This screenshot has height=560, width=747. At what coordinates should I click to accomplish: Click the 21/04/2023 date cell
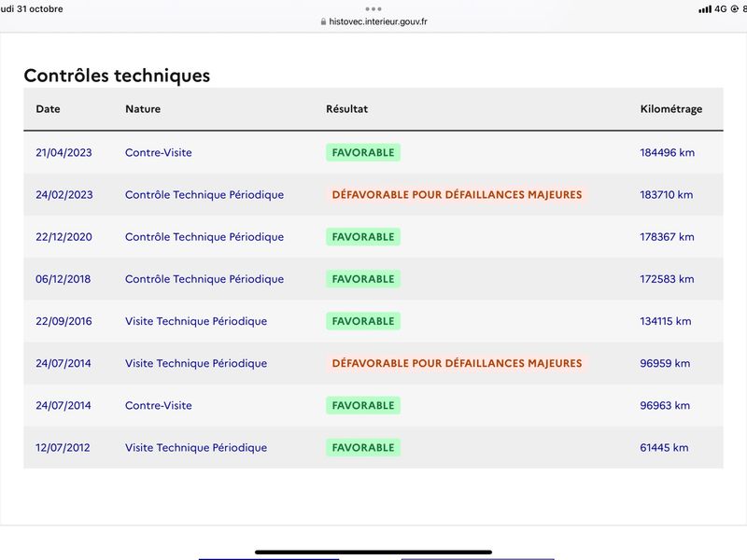[63, 152]
